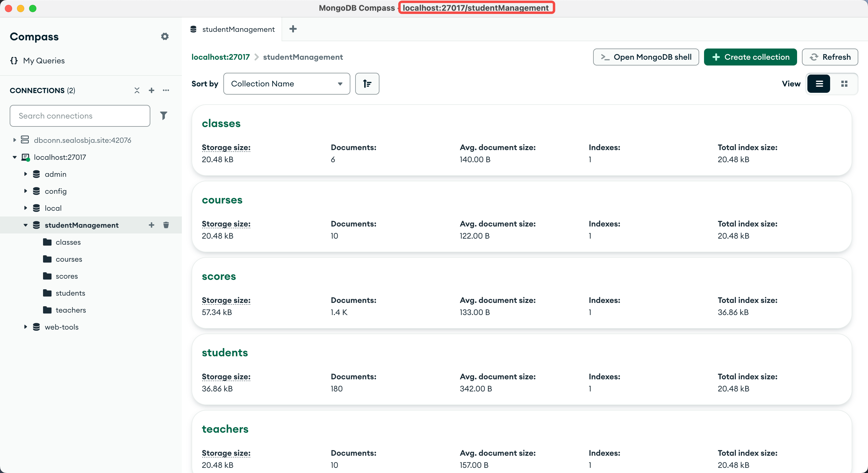The height and width of the screenshot is (473, 868).
Task: Select teachers in sidebar tree
Action: [71, 310]
